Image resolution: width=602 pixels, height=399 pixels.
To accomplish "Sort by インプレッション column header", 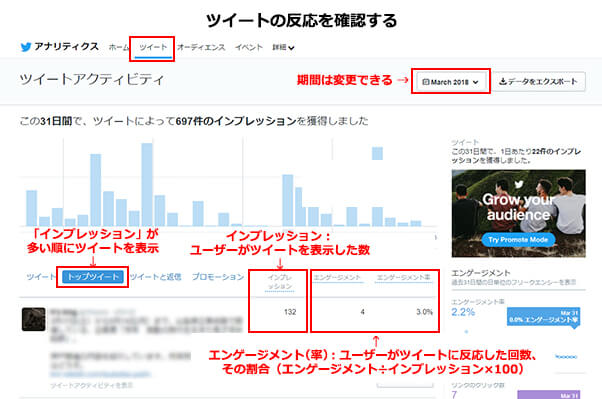I will (x=280, y=282).
